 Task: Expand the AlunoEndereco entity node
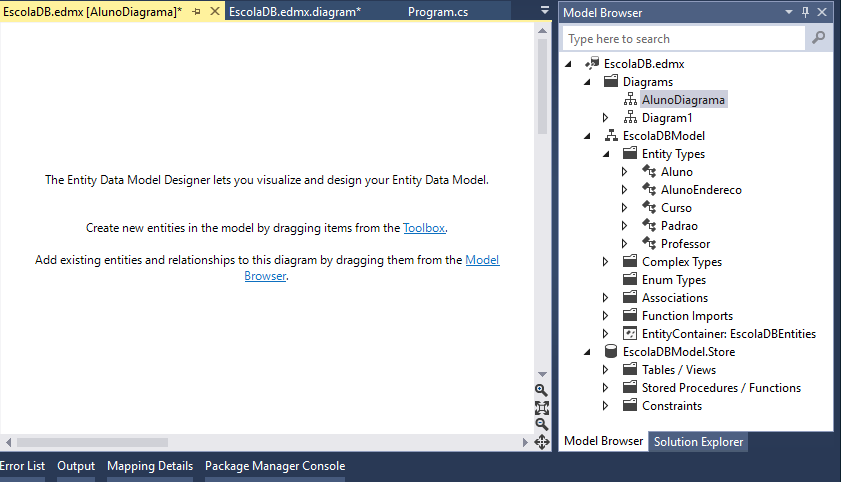[624, 190]
